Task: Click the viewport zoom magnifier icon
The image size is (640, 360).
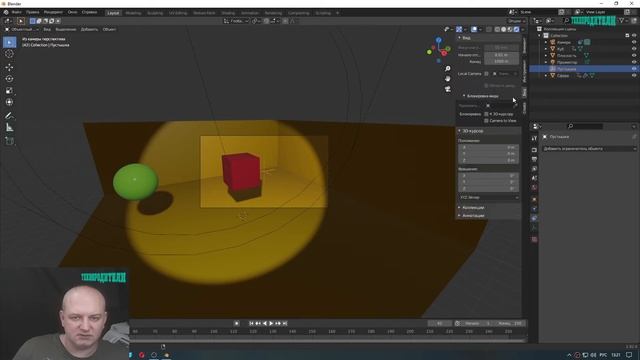Action: (x=448, y=69)
